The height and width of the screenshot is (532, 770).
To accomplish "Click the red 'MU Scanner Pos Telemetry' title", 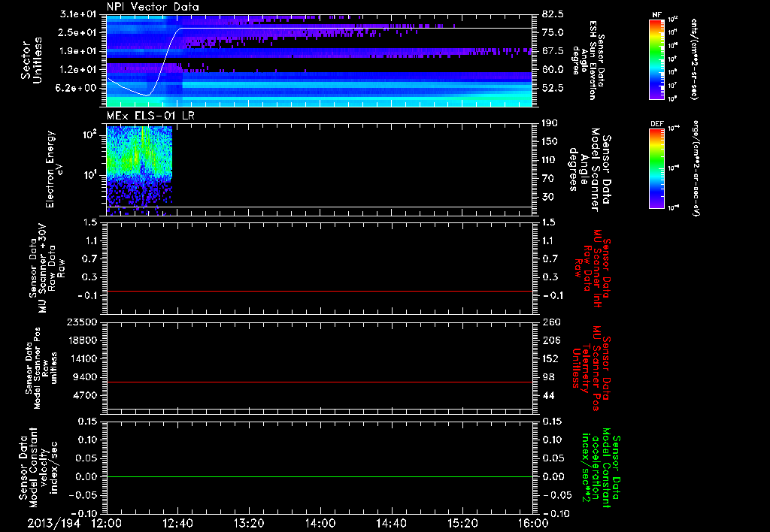I will (591, 368).
